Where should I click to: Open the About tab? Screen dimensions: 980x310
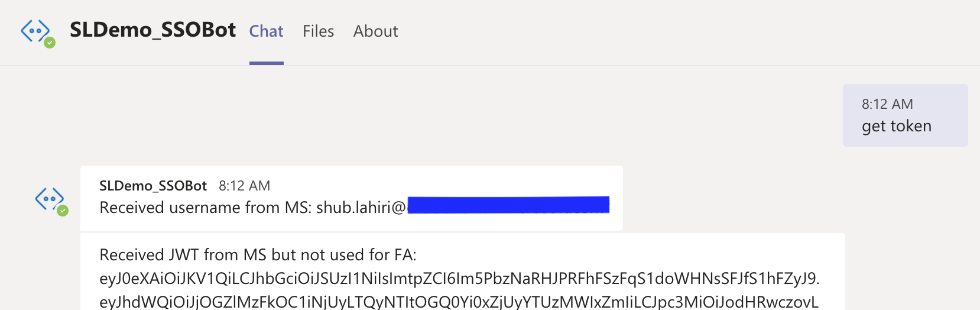coord(375,31)
